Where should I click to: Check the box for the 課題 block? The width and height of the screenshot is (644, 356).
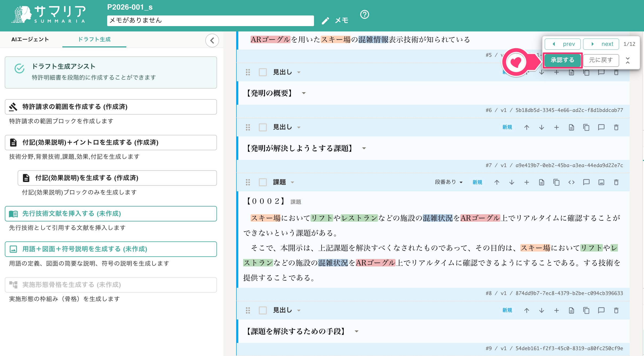click(x=263, y=182)
